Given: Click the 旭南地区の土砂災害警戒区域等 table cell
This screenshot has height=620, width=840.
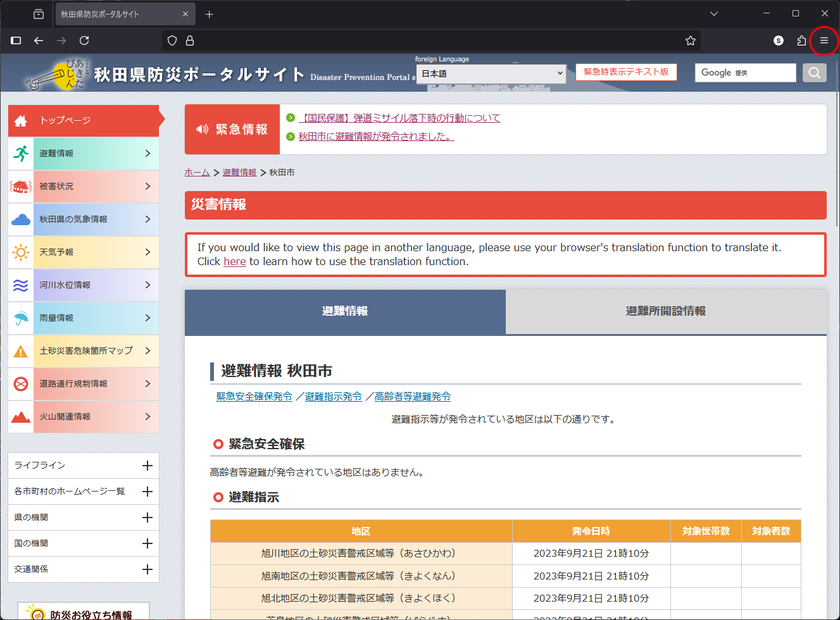Looking at the screenshot, I should [361, 576].
